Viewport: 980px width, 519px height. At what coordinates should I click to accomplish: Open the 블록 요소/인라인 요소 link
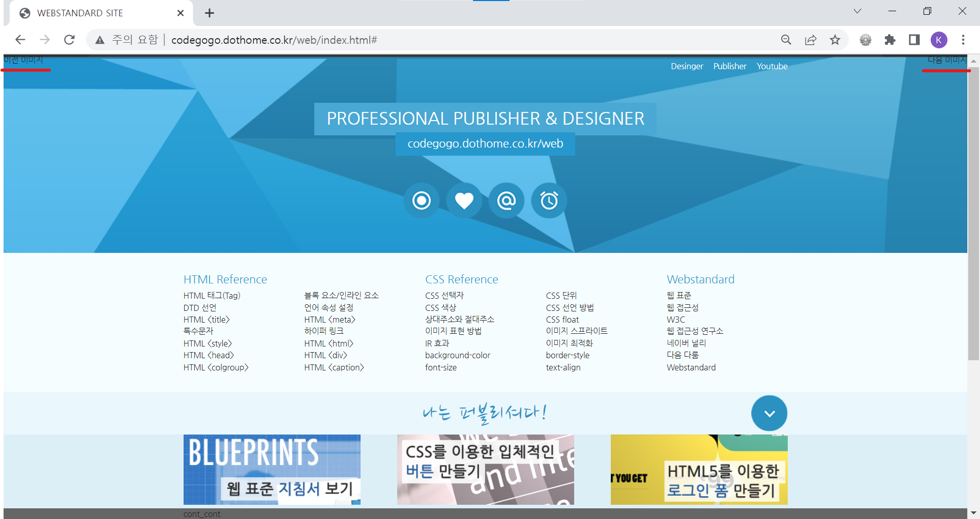[341, 296]
